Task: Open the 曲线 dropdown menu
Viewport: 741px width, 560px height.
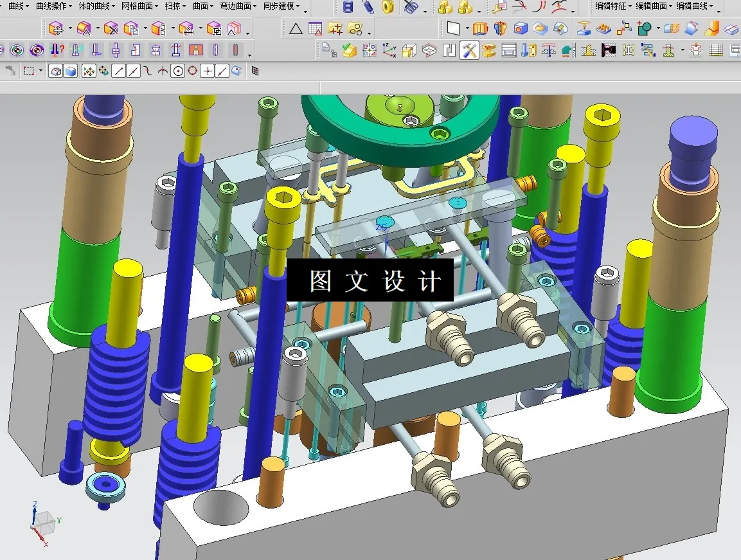Action: 19,6
